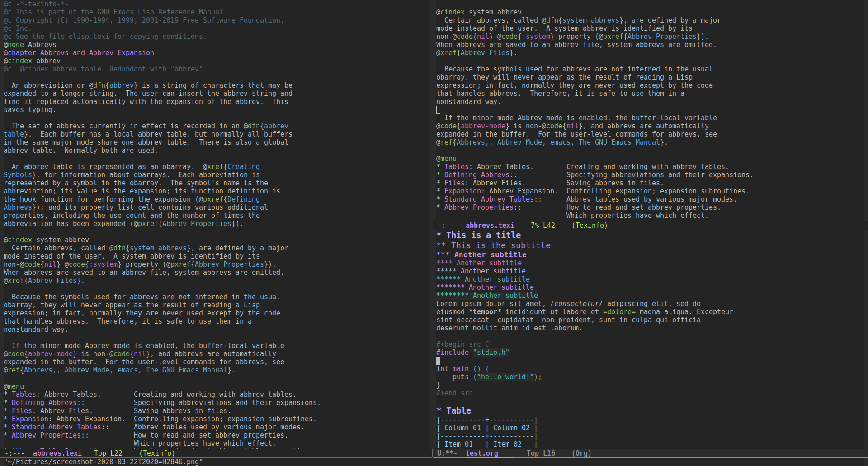This screenshot has width=868, height=466.
Task: Click the 'Item 02' table cell
Action: coord(507,444)
